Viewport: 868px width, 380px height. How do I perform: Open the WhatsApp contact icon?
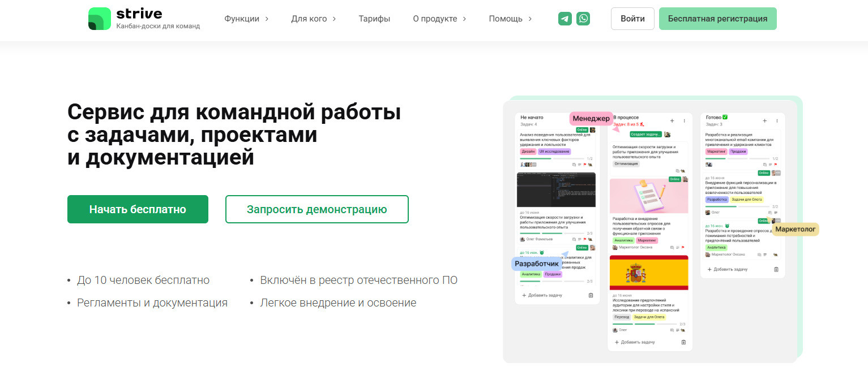(x=583, y=19)
